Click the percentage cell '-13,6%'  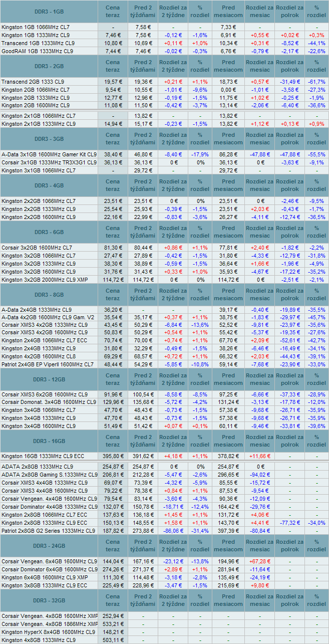200,326
